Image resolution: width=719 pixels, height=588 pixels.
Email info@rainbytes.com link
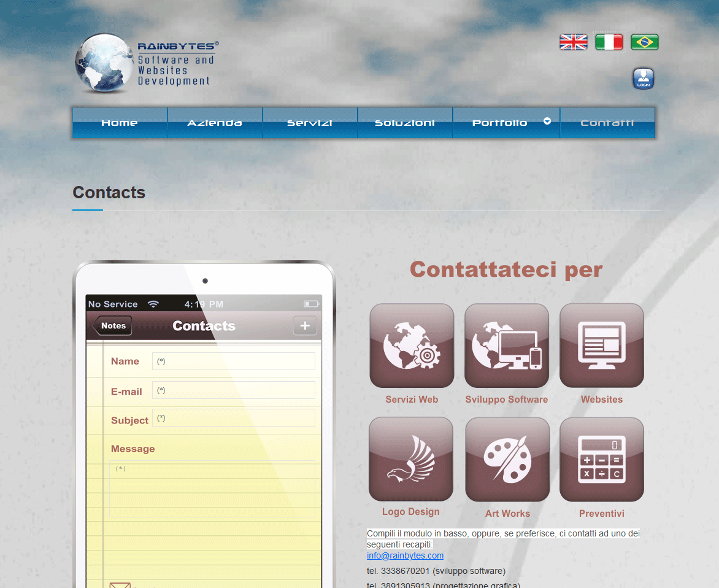point(405,555)
